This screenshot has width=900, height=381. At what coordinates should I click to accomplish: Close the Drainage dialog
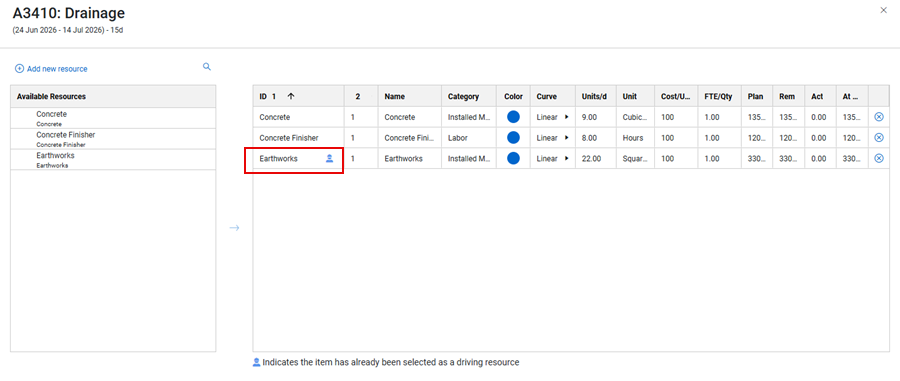tap(883, 10)
